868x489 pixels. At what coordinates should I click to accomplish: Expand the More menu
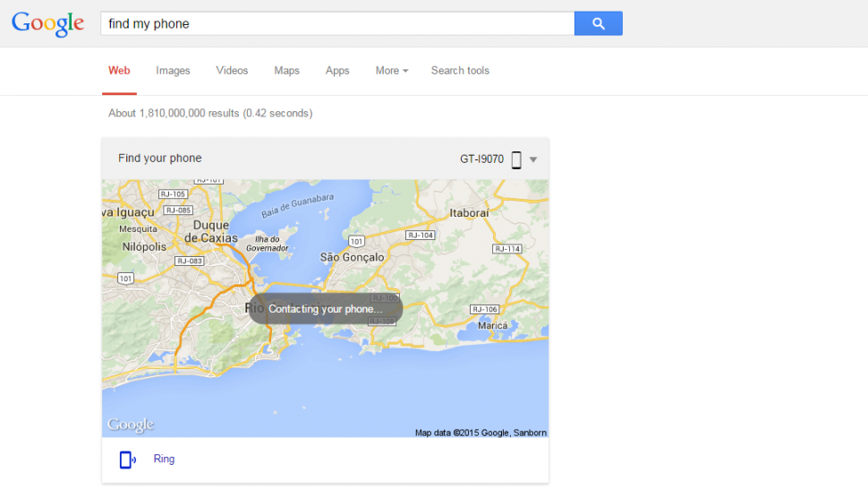click(x=391, y=71)
